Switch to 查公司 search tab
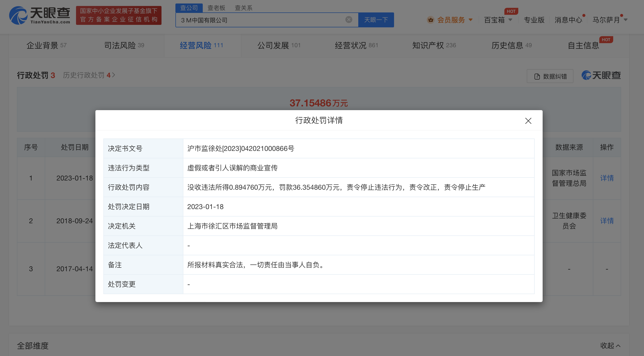The height and width of the screenshot is (356, 644). pyautogui.click(x=189, y=8)
